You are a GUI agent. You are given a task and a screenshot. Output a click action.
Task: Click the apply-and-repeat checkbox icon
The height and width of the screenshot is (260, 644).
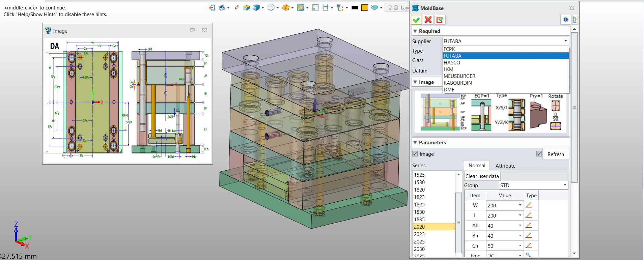pyautogui.click(x=440, y=20)
